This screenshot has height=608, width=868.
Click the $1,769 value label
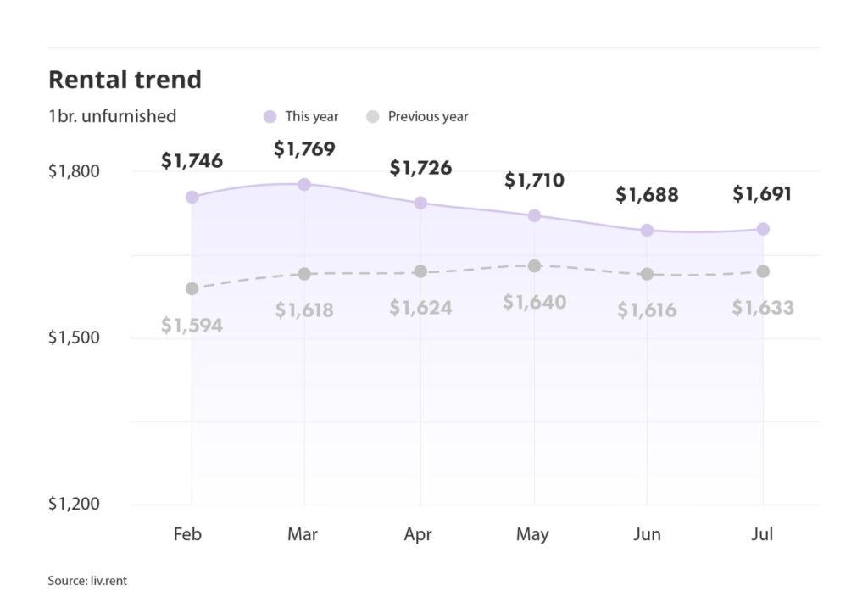pos(304,149)
